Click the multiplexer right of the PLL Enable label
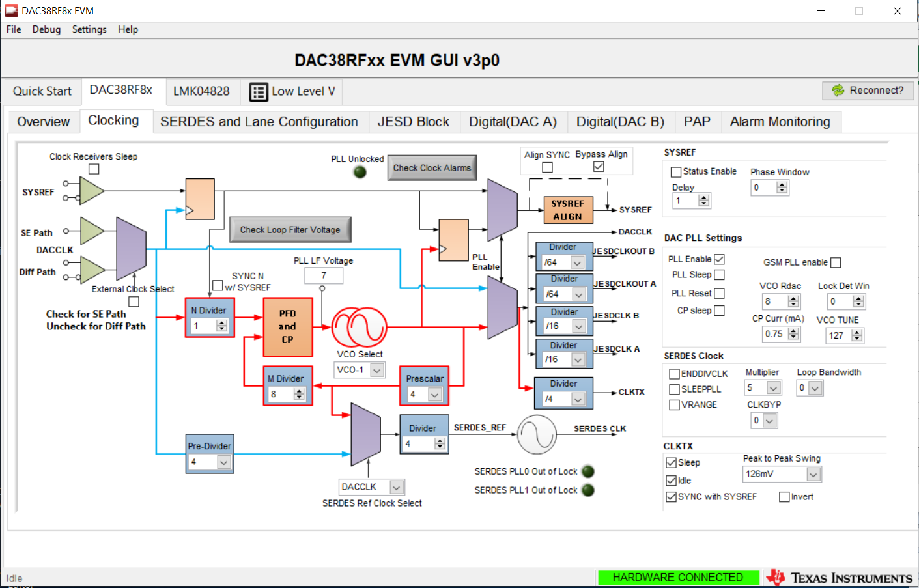Screen dimensions: 919x588 pos(502,307)
